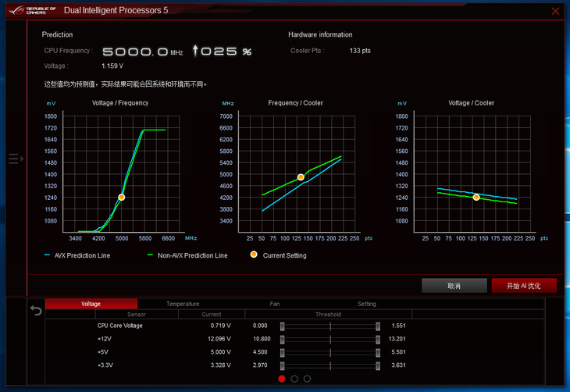Click the +3.3V sensor row label
The image size is (570, 392).
105,365
